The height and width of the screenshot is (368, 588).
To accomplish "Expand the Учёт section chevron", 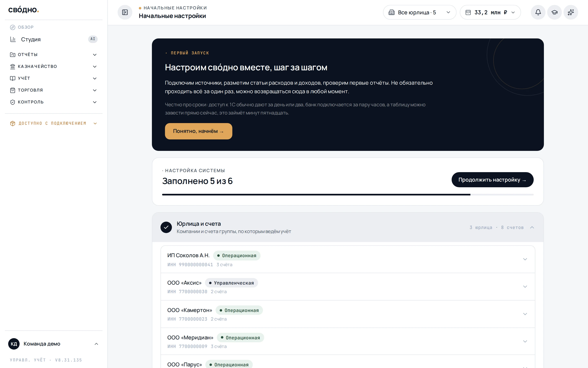I will pos(95,78).
